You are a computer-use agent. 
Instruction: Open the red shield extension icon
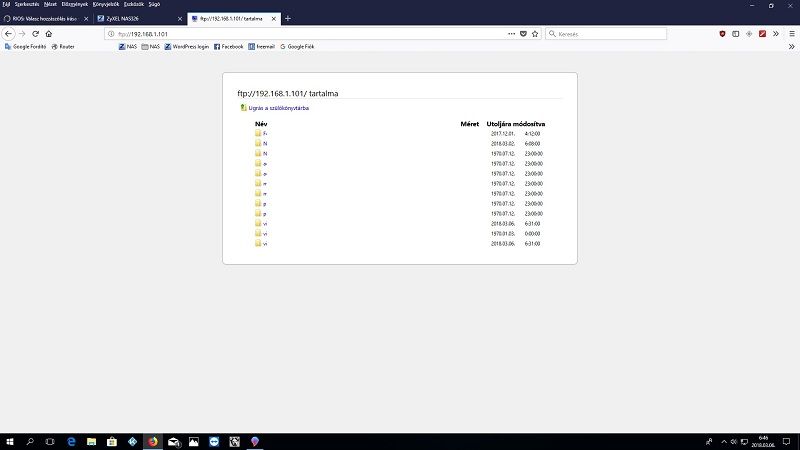pyautogui.click(x=722, y=34)
